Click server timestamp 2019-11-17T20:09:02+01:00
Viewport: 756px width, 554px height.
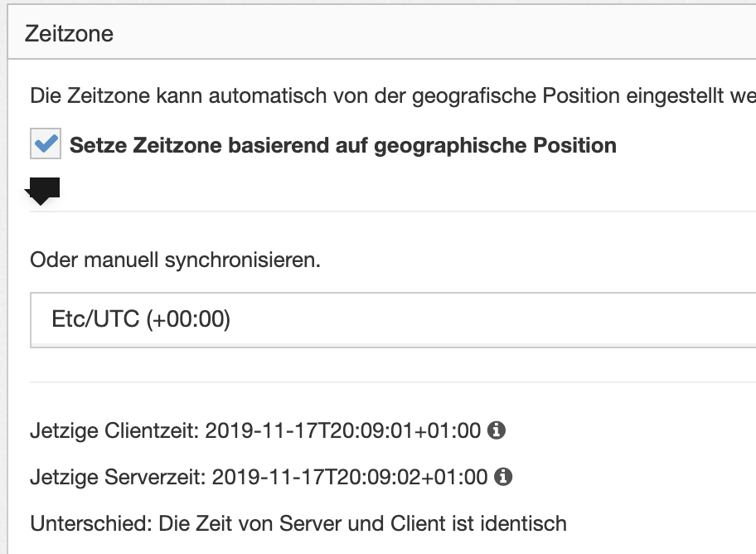350,477
